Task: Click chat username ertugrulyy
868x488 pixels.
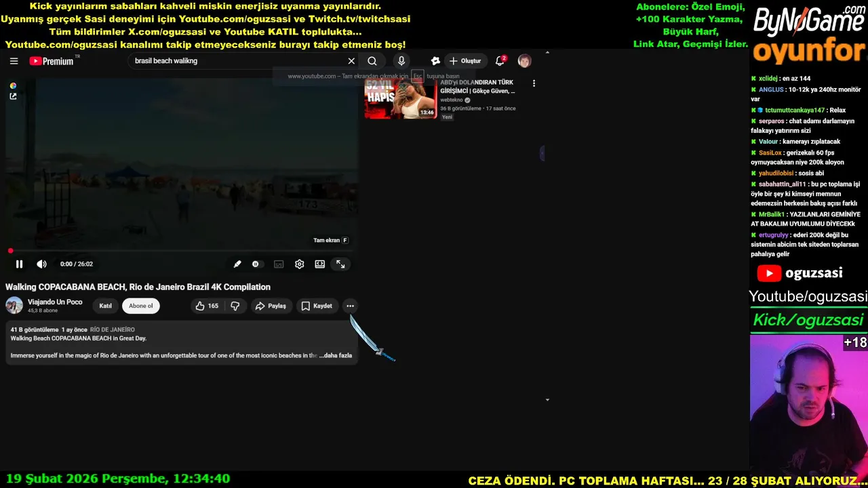Action: tap(774, 235)
